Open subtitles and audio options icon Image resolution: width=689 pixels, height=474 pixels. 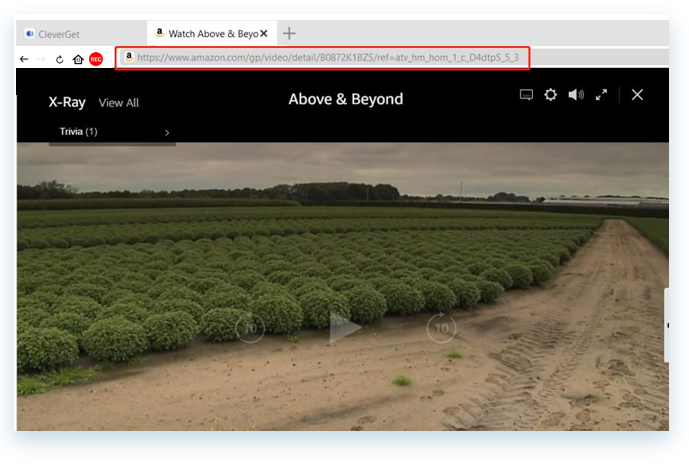pos(526,94)
